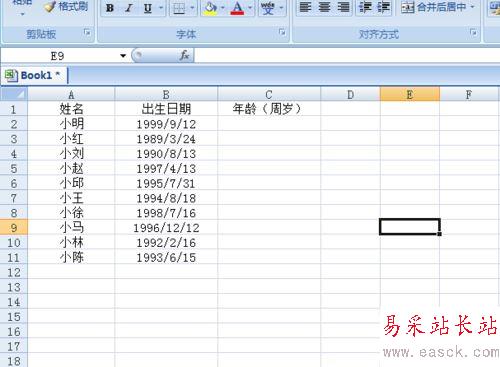The height and width of the screenshot is (367, 500).
Task: Open paste options dropdown arrow
Action: (22, 14)
